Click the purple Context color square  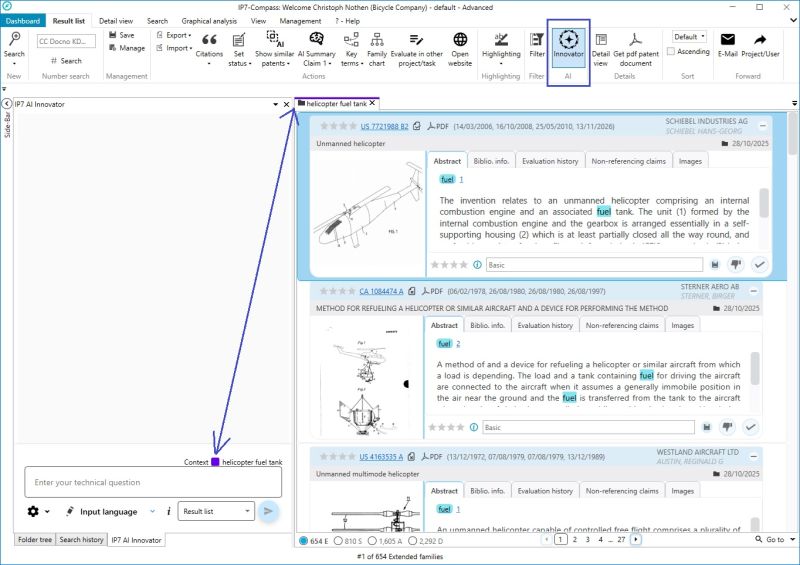[x=215, y=462]
